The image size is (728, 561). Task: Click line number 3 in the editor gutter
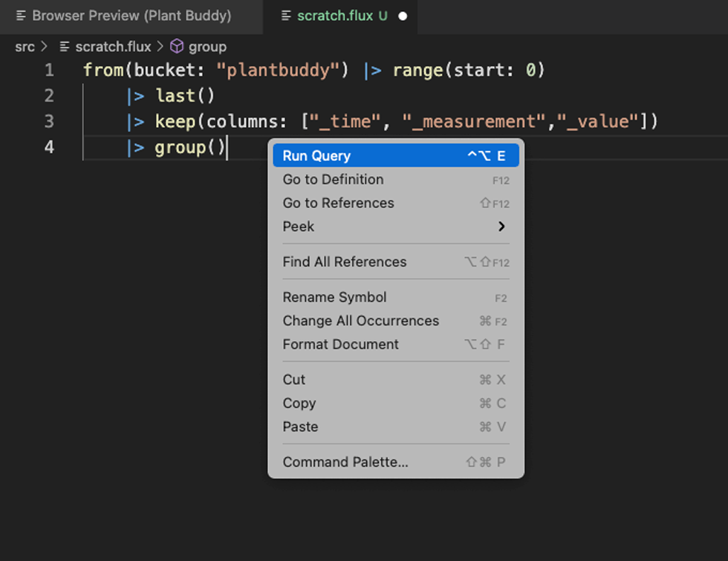(49, 121)
